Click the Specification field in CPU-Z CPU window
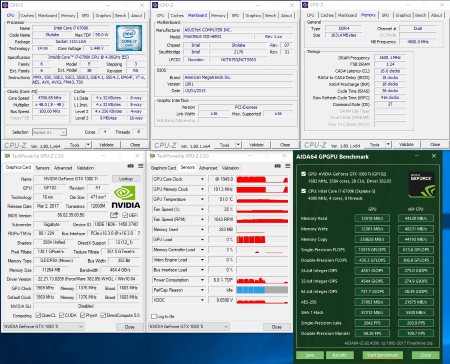 (88, 57)
